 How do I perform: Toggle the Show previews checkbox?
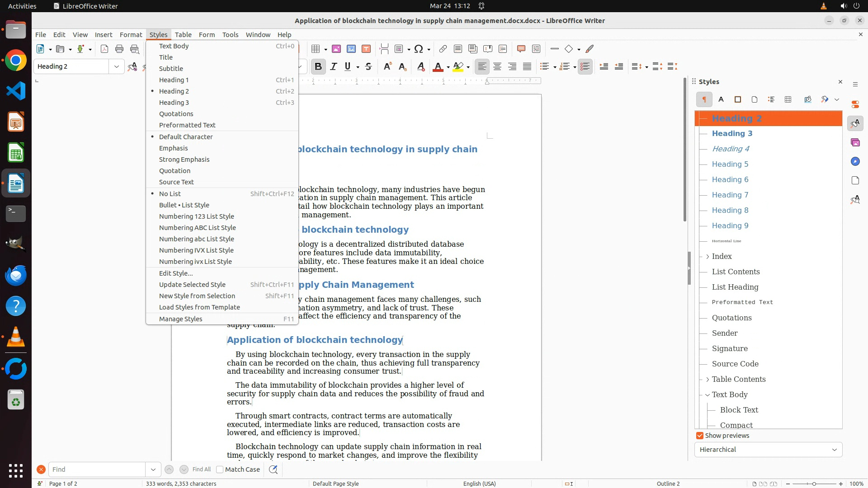(x=700, y=436)
